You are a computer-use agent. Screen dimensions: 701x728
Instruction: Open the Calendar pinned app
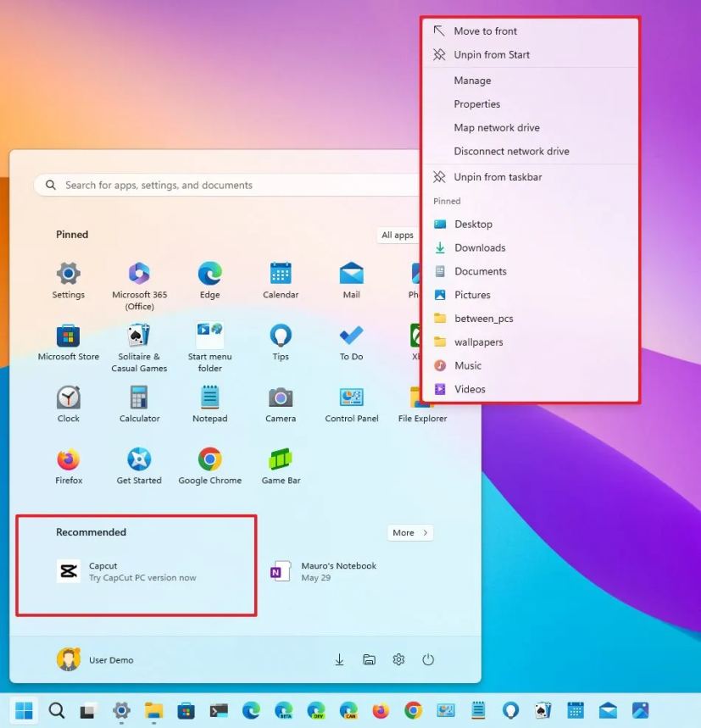coord(281,281)
